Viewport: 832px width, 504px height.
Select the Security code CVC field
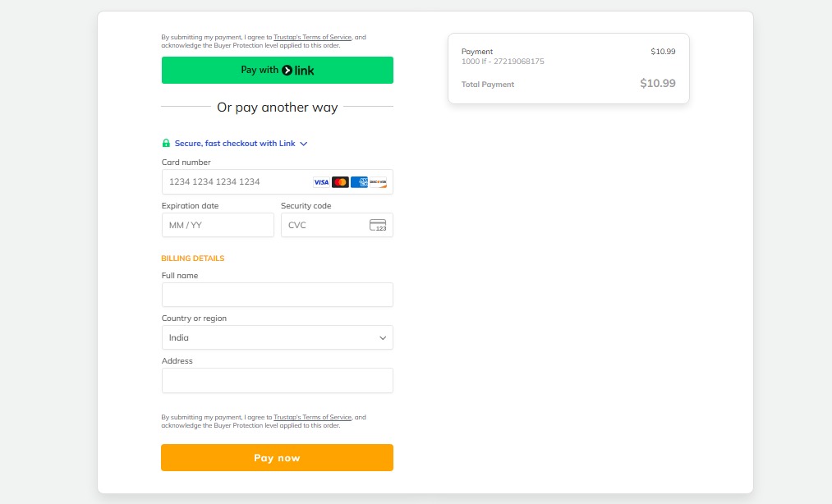323,225
